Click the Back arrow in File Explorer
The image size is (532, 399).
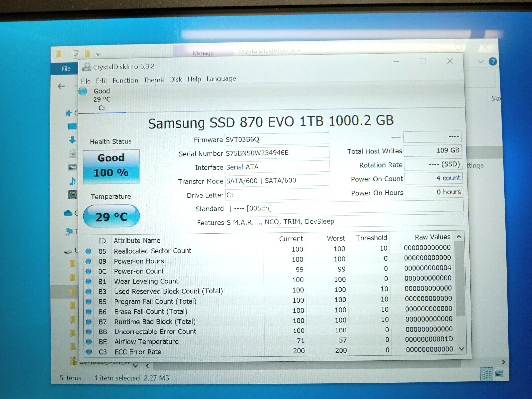61,86
